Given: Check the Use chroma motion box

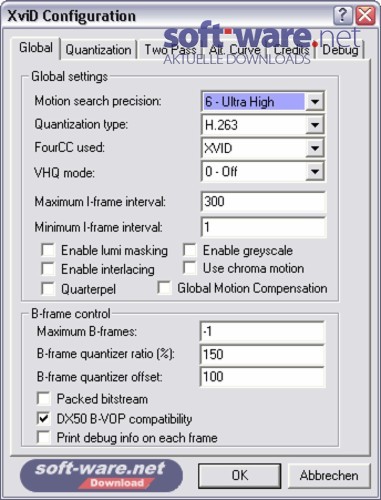Looking at the screenshot, I should pos(190,268).
